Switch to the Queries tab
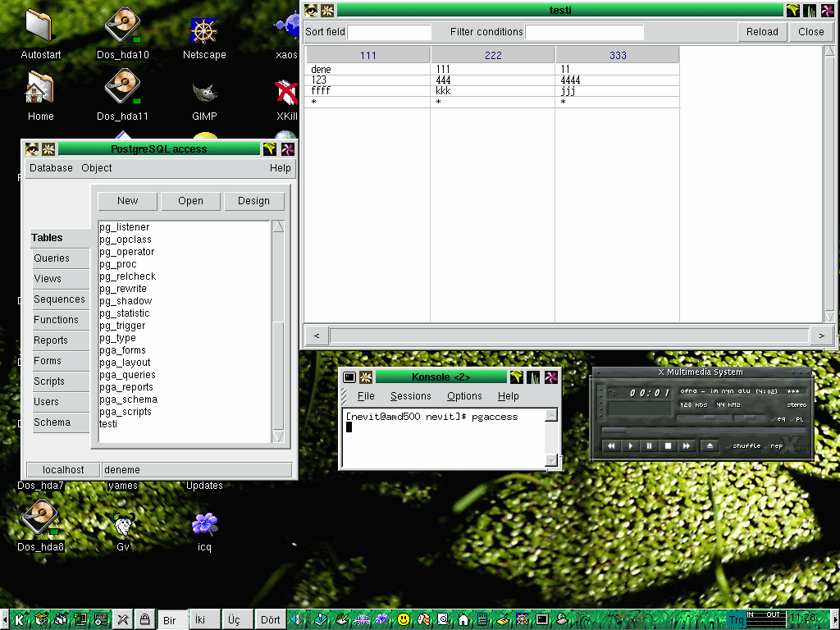Viewport: 840px width, 630px height. pos(60,258)
